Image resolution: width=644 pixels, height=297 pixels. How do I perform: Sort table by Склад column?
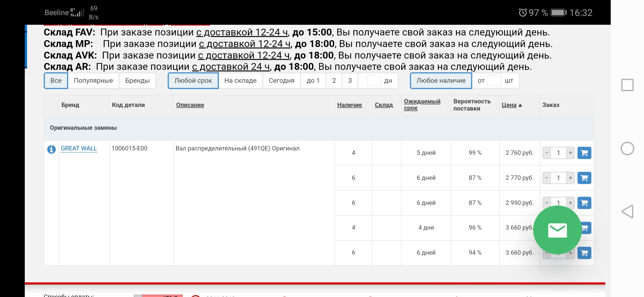click(384, 105)
